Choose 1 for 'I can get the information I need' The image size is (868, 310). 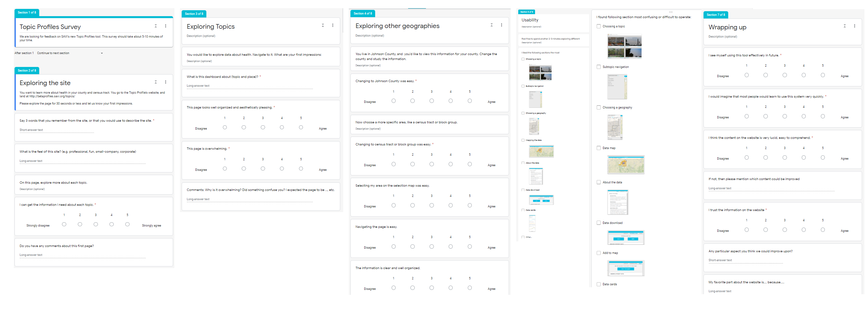pos(64,224)
